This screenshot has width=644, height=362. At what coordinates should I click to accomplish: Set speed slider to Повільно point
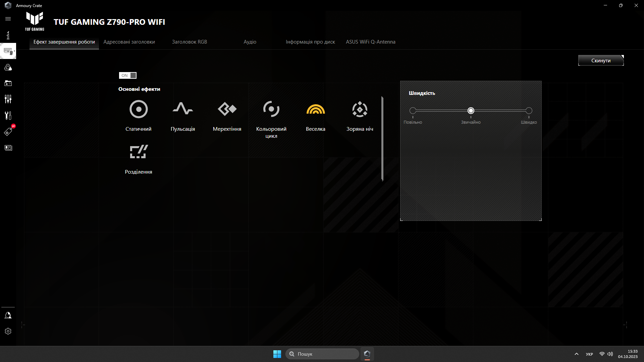[x=413, y=111]
